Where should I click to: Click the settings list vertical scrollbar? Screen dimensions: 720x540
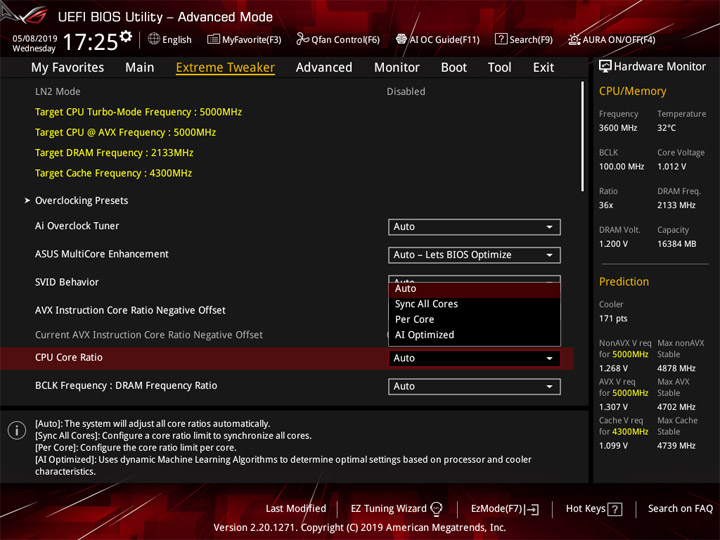tap(582, 137)
